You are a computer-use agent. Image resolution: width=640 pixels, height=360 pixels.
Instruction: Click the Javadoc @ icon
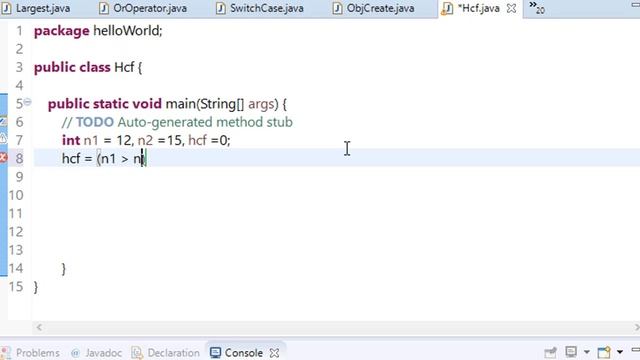(x=75, y=353)
